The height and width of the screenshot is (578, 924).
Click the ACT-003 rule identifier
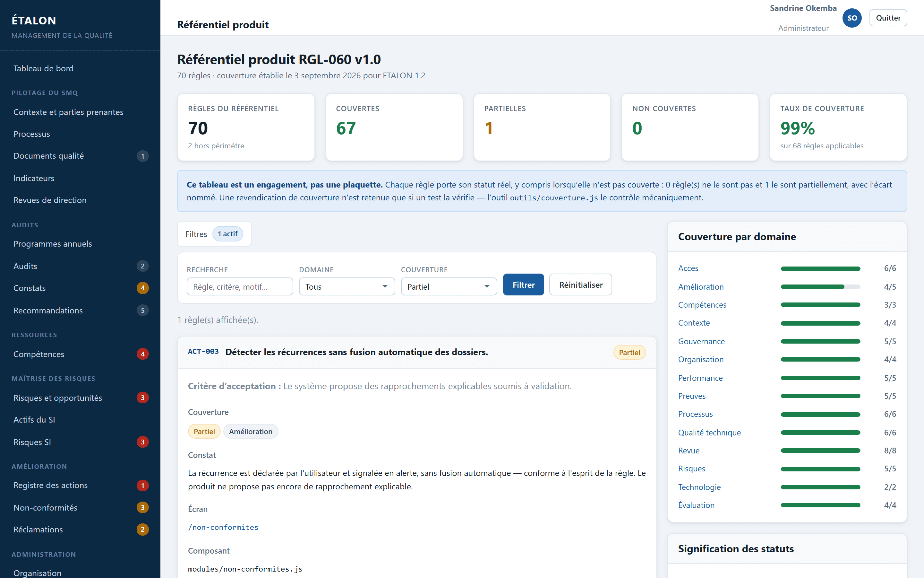(x=203, y=352)
